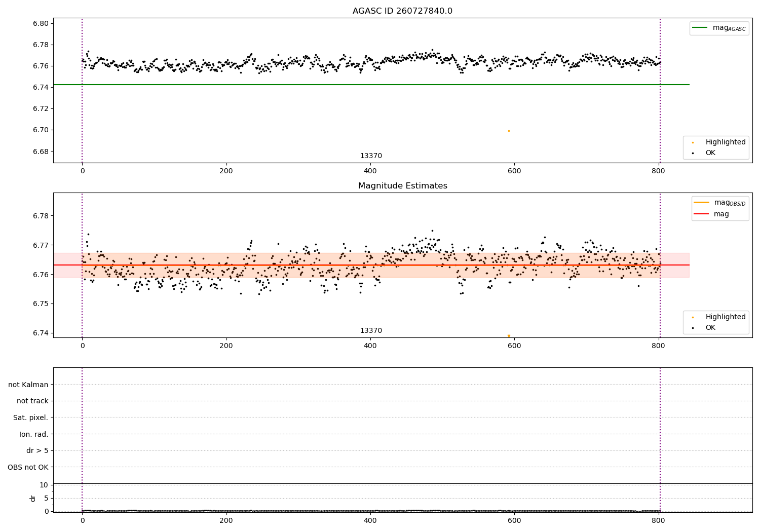
Task: Click the "10" tick on the dr axis
Action: pos(44,485)
